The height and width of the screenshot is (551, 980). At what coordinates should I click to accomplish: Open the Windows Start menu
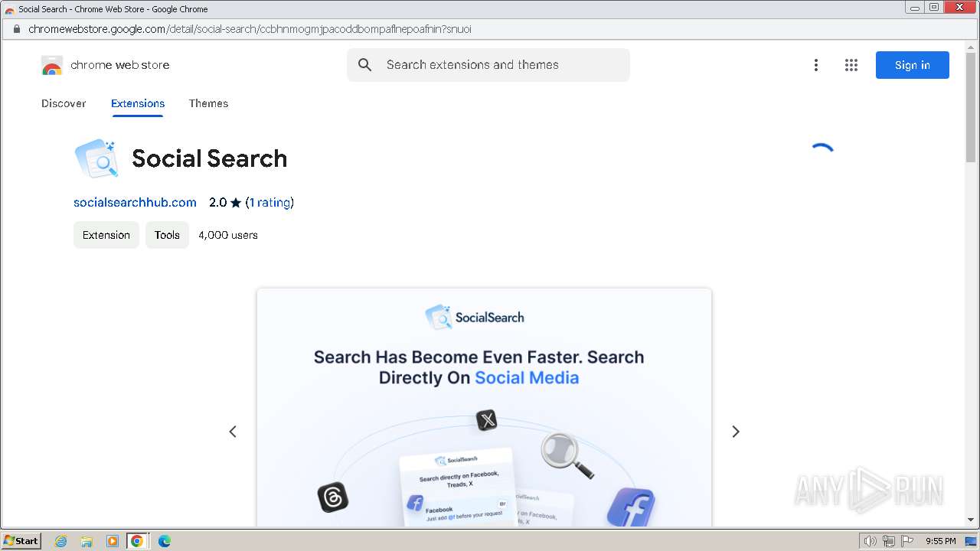[x=21, y=541]
